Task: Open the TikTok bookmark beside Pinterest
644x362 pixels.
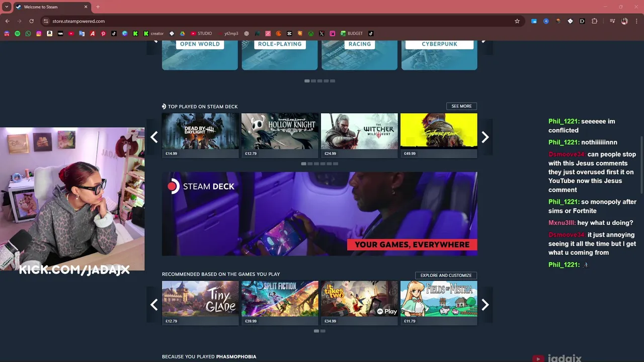Action: (114, 33)
